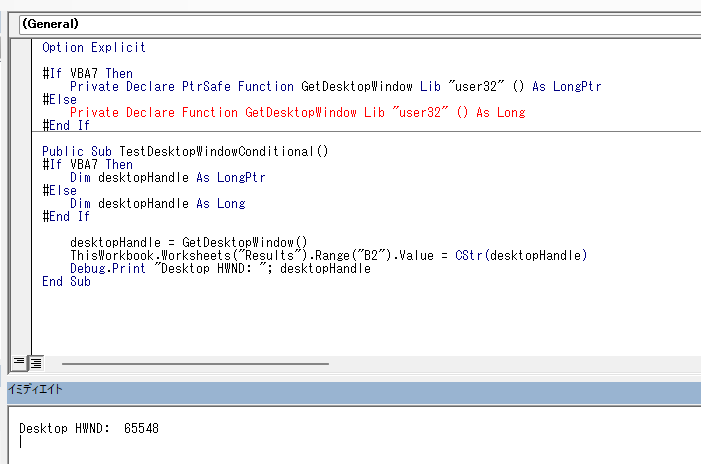The height and width of the screenshot is (464, 701).
Task: Switch to Full Module View icon
Action: click(36, 363)
